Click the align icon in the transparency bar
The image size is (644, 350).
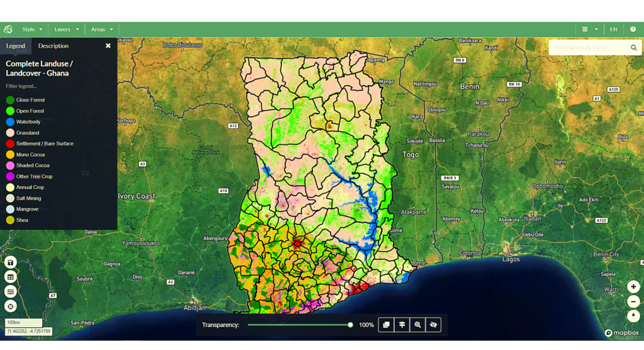[x=402, y=325]
